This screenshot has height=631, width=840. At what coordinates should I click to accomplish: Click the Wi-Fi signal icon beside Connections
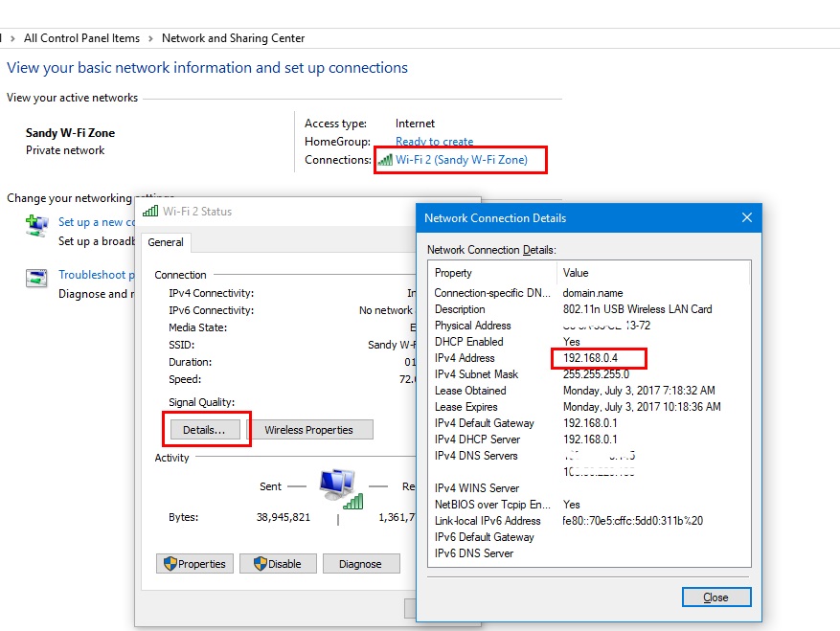[384, 160]
